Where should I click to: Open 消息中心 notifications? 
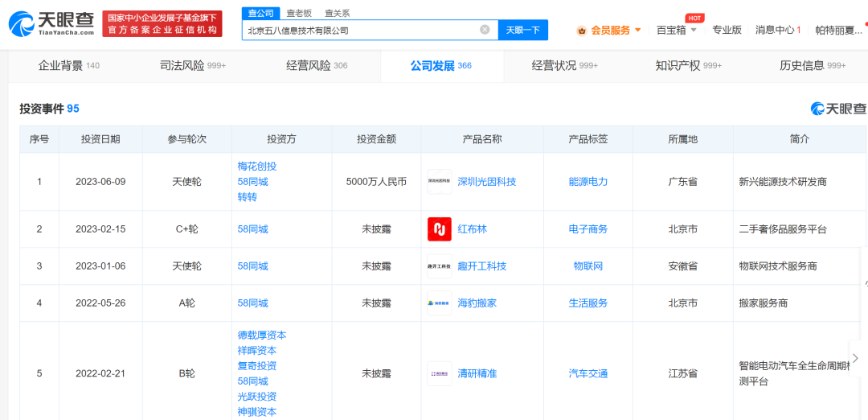[x=777, y=30]
